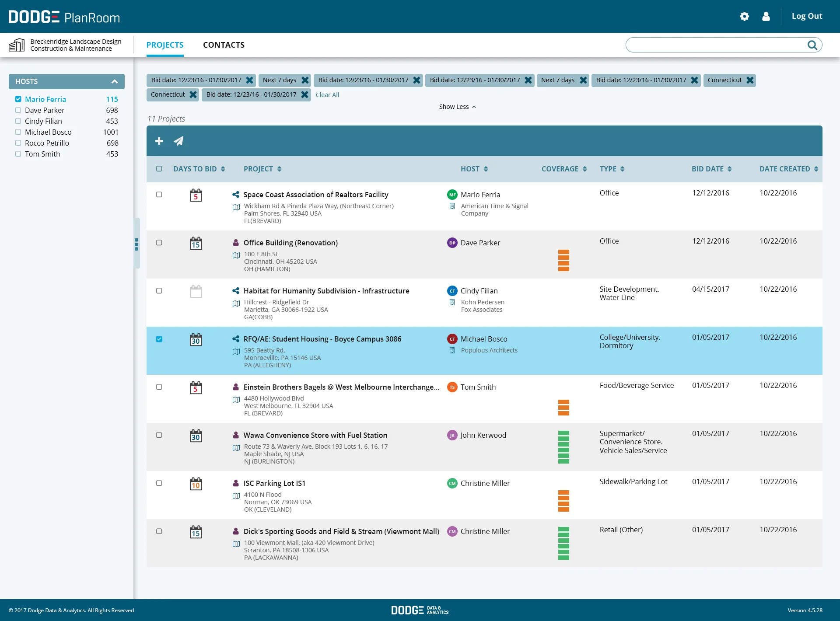Screen dimensions: 840x621
Task: Open the user profile icon
Action: click(766, 17)
